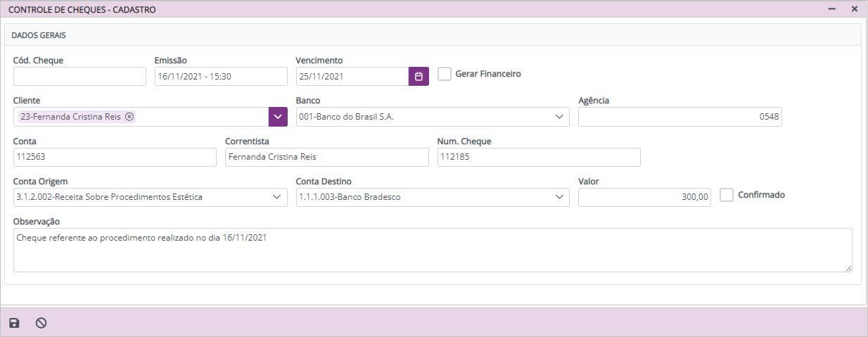Viewport: 868px width, 337px height.
Task: Expand the Cliente dropdown arrow
Action: tap(278, 117)
